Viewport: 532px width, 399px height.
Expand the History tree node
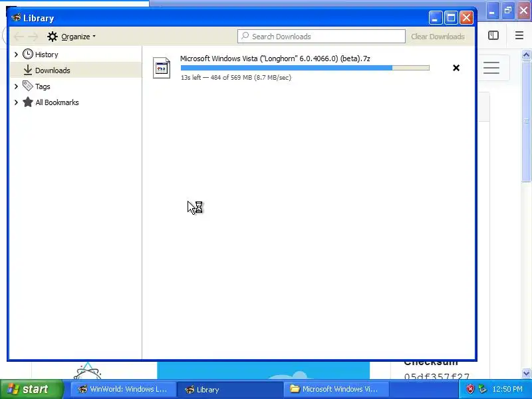pyautogui.click(x=16, y=55)
